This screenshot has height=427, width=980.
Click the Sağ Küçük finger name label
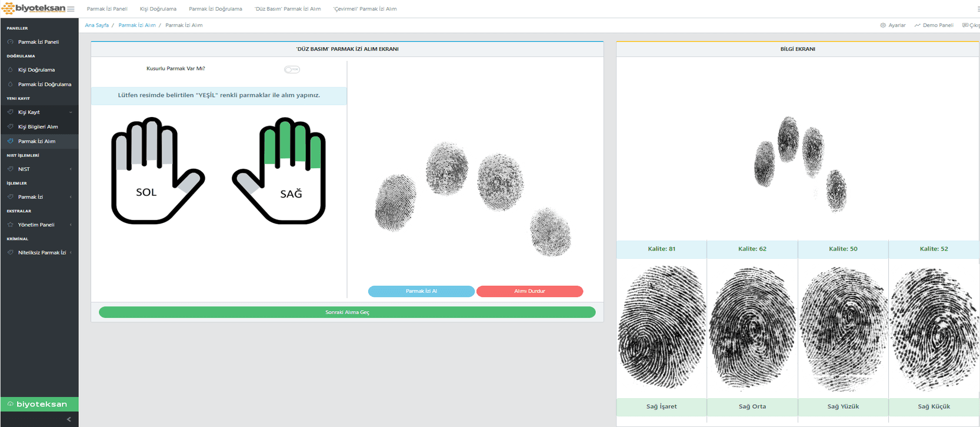click(x=934, y=406)
